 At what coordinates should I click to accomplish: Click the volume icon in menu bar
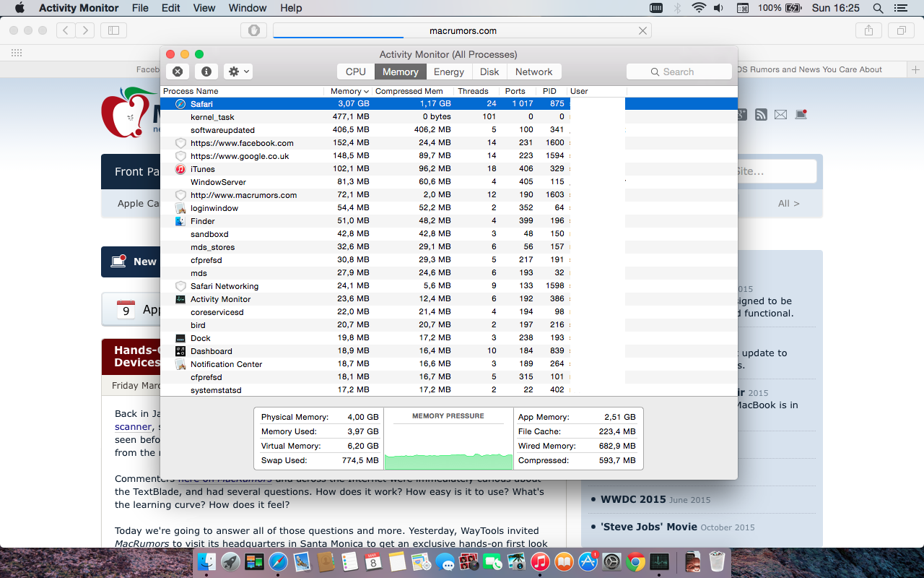click(718, 8)
